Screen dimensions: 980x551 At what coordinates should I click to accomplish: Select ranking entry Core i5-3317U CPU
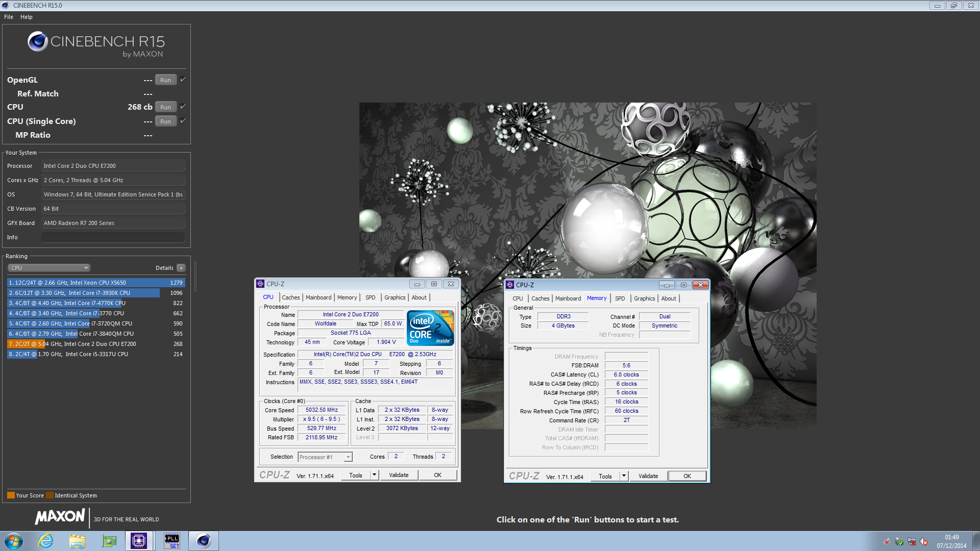tap(96, 354)
